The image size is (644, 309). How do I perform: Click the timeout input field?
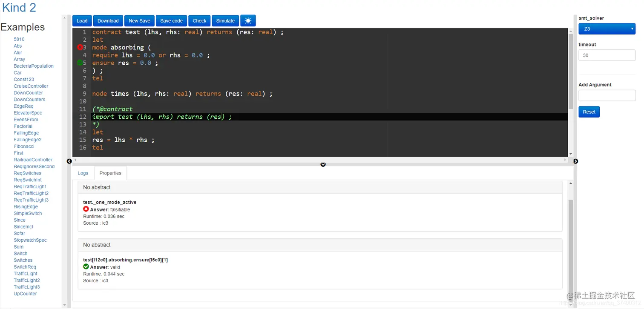tap(607, 55)
